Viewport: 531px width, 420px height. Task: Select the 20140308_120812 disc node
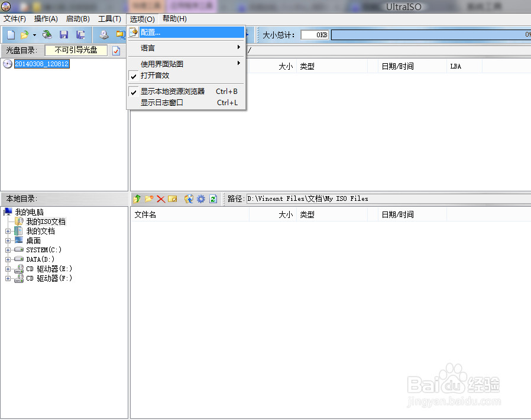pos(42,64)
